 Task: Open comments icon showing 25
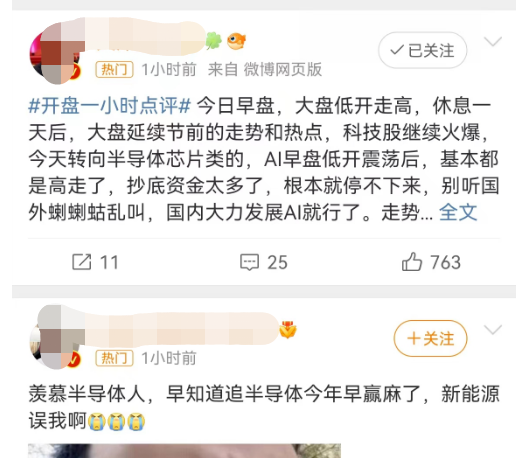tap(249, 262)
